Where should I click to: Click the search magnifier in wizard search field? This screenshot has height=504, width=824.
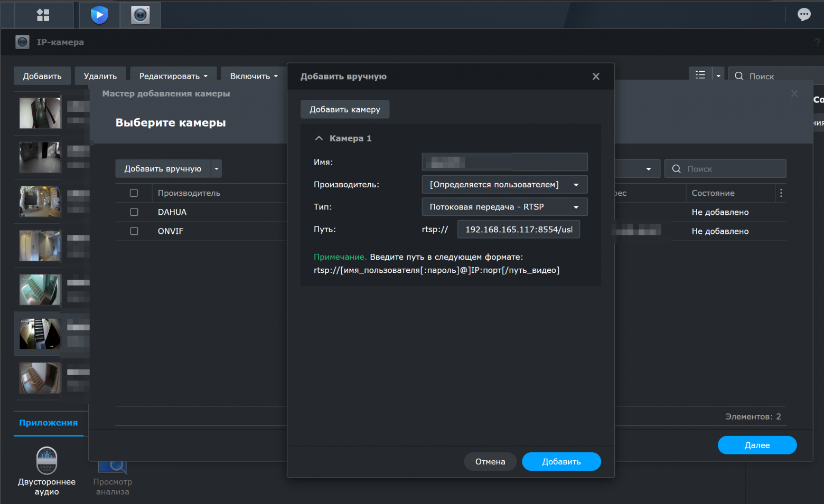point(676,169)
